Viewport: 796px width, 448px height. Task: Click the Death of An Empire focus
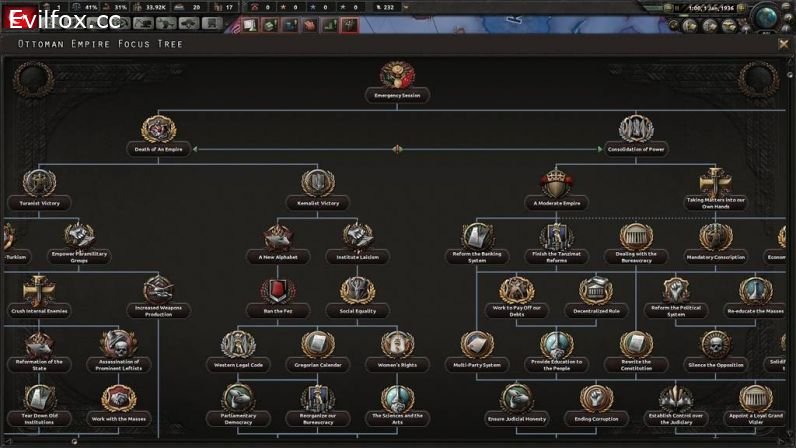tap(158, 131)
